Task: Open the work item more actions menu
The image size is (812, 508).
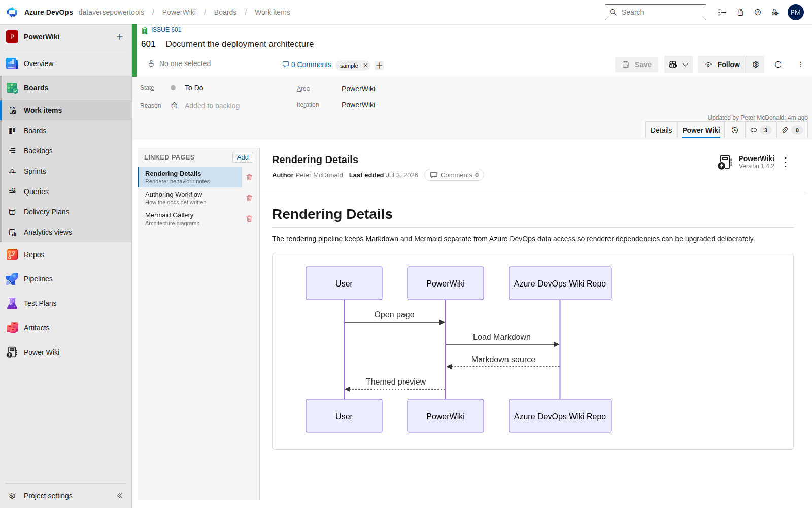Action: (800, 65)
